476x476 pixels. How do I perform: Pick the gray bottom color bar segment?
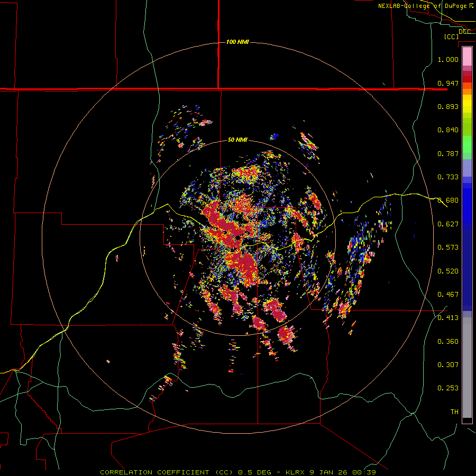[467, 368]
